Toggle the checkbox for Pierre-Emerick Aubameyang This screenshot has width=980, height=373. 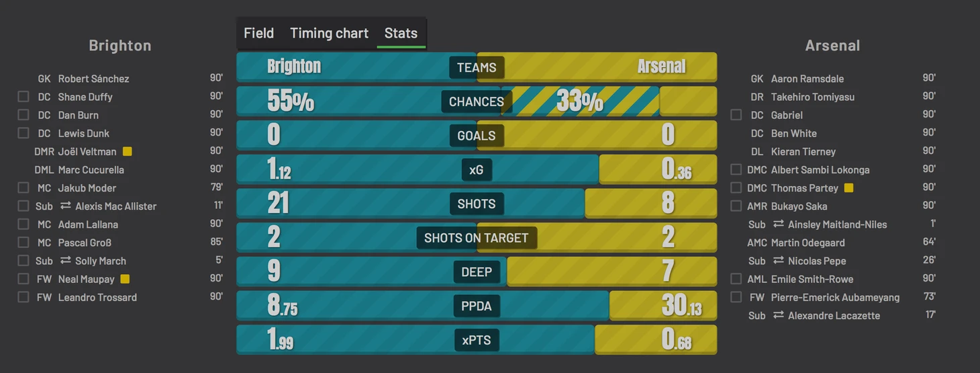coord(736,296)
